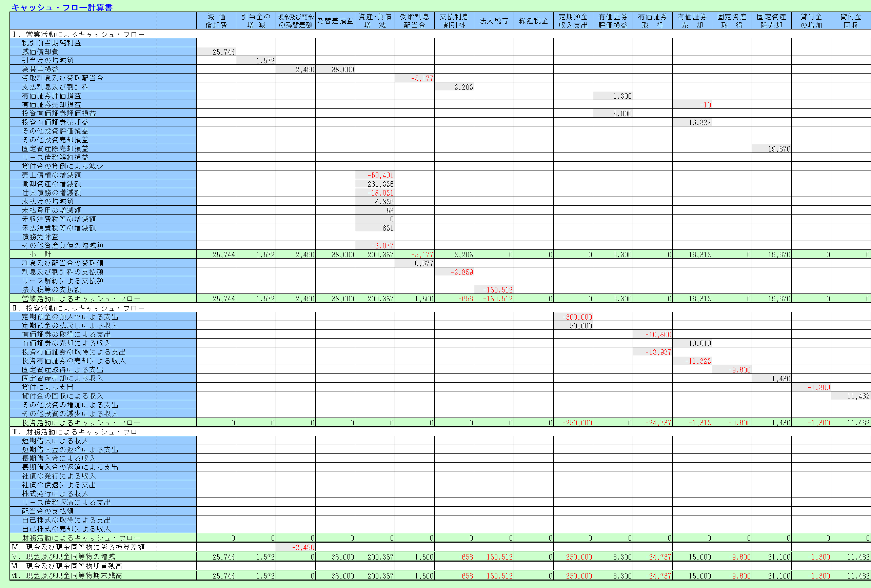
Task: Select cell with value -300,000
Action: click(573, 317)
